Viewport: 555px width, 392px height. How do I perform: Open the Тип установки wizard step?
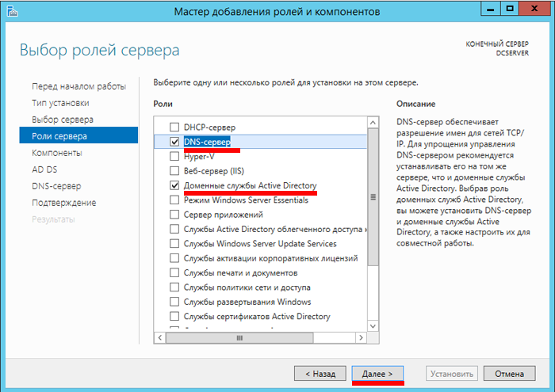[60, 103]
